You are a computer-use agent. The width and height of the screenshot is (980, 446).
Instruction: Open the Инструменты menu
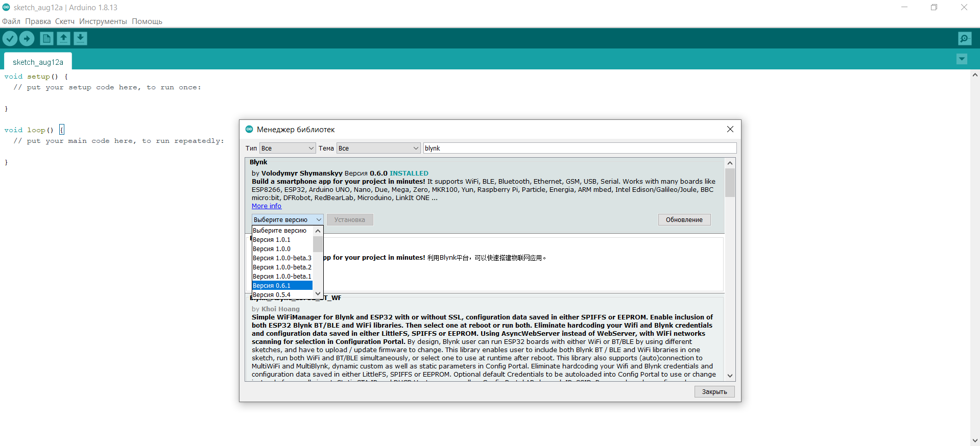(x=103, y=21)
